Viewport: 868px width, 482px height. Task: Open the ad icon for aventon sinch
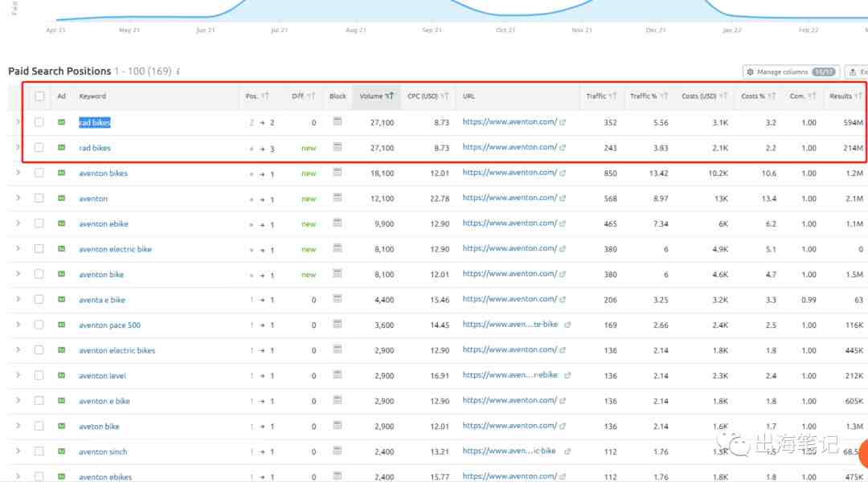click(x=61, y=451)
